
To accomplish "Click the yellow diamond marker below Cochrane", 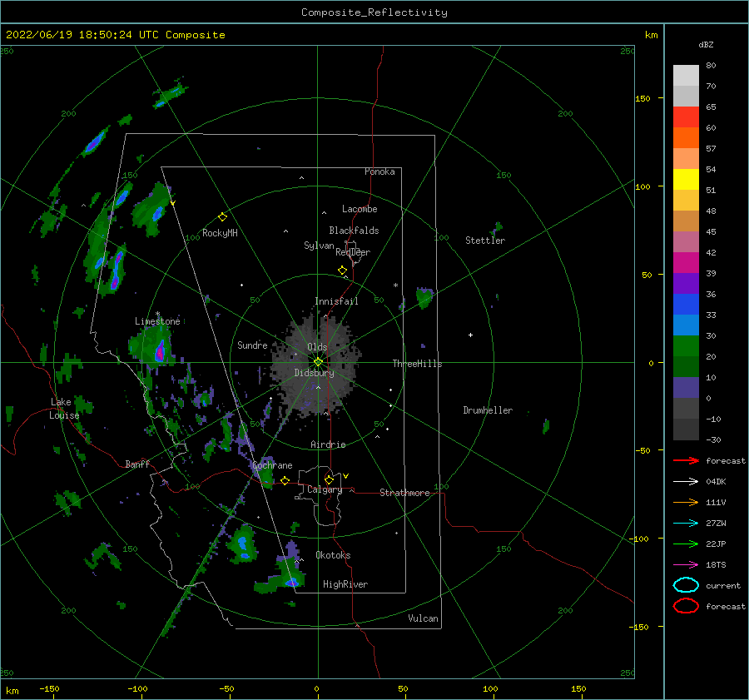I will pos(285,480).
